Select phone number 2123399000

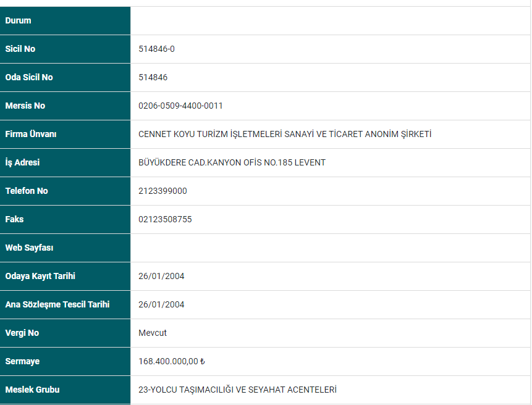click(x=163, y=191)
